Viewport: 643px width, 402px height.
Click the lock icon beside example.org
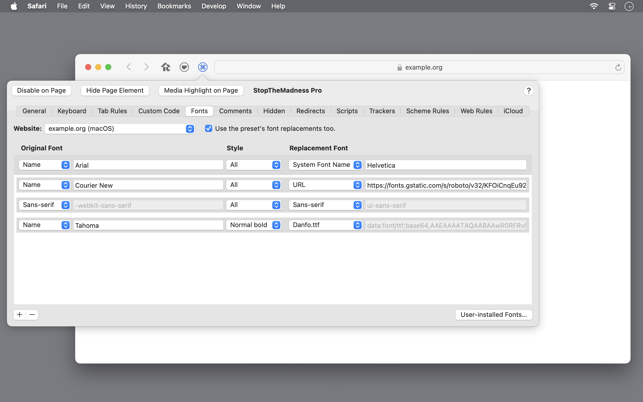pyautogui.click(x=399, y=67)
